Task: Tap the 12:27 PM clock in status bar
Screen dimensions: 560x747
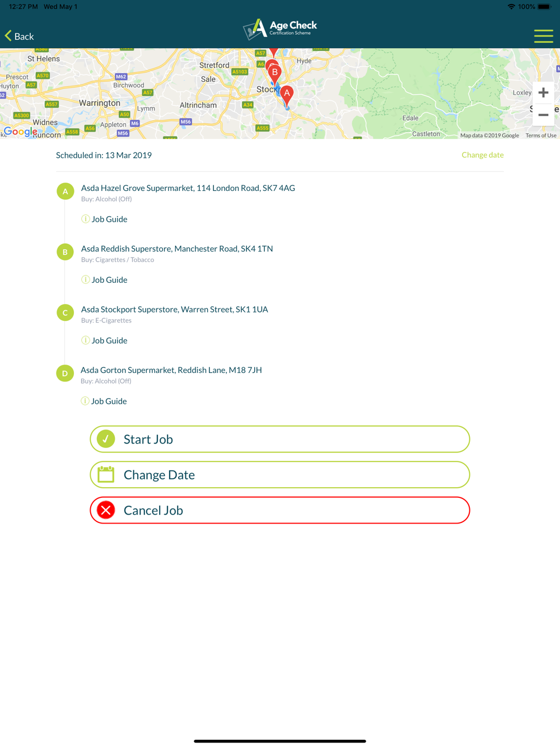Action: [x=24, y=7]
